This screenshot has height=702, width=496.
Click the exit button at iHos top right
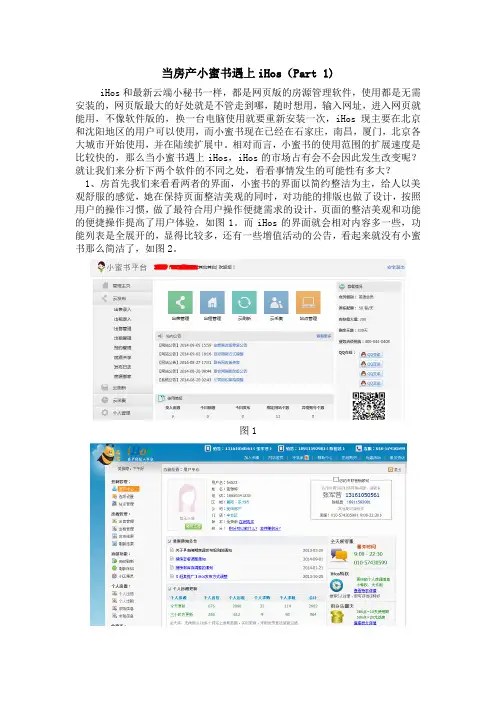pyautogui.click(x=394, y=469)
